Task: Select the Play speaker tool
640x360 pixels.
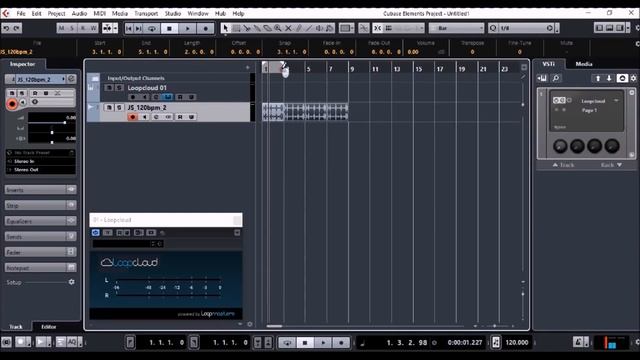Action: pyautogui.click(x=320, y=28)
